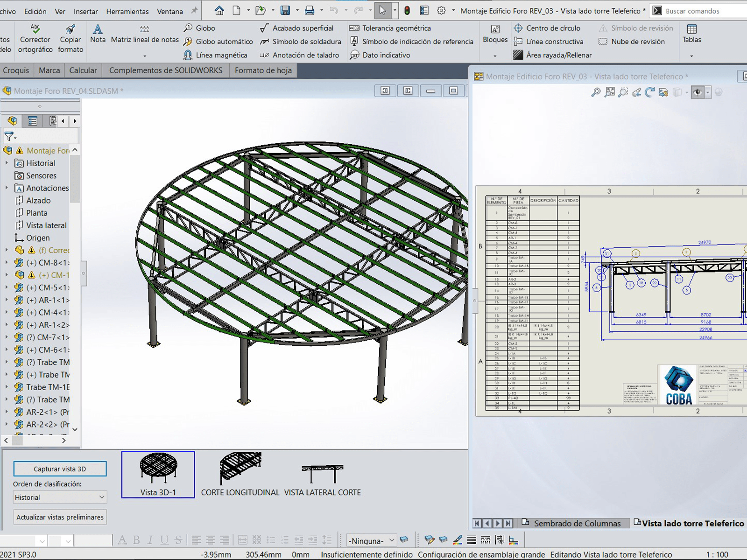Expand the Anotaciones tree node
Screen dimensions: 747x560
coord(7,188)
